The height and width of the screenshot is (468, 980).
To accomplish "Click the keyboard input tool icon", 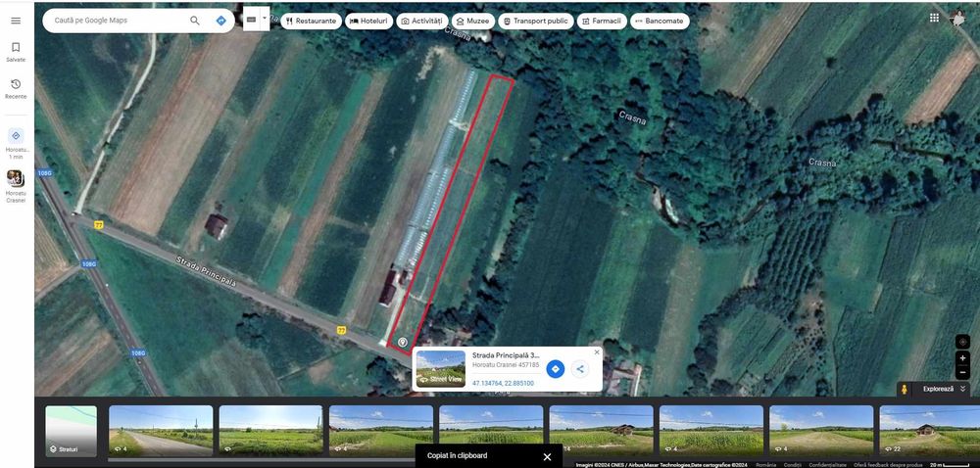I will 251,20.
